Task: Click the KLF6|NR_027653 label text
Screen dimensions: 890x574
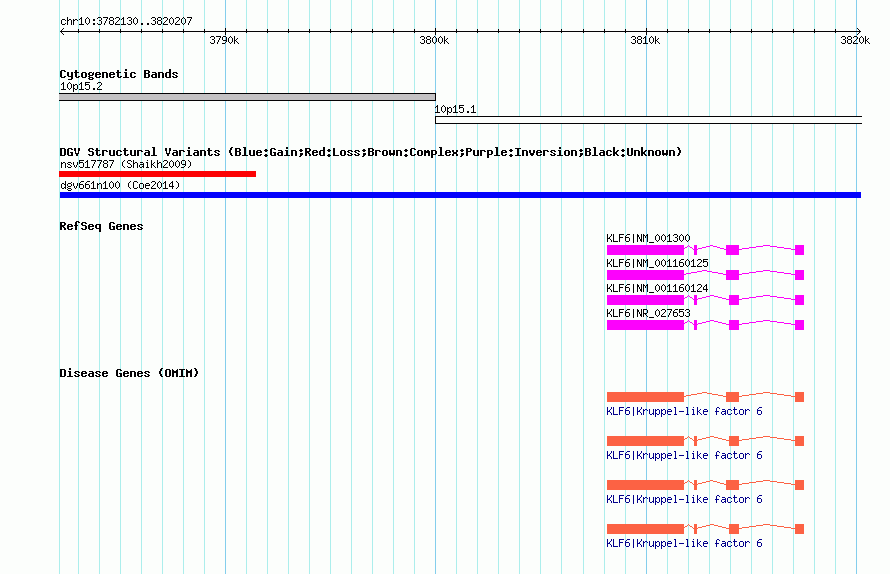Action: pos(648,313)
